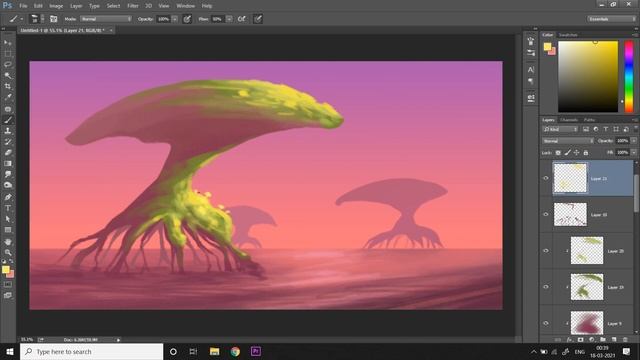Create a new group with the folder icon
Image resolution: width=640 pixels, height=360 pixels.
[x=603, y=340]
